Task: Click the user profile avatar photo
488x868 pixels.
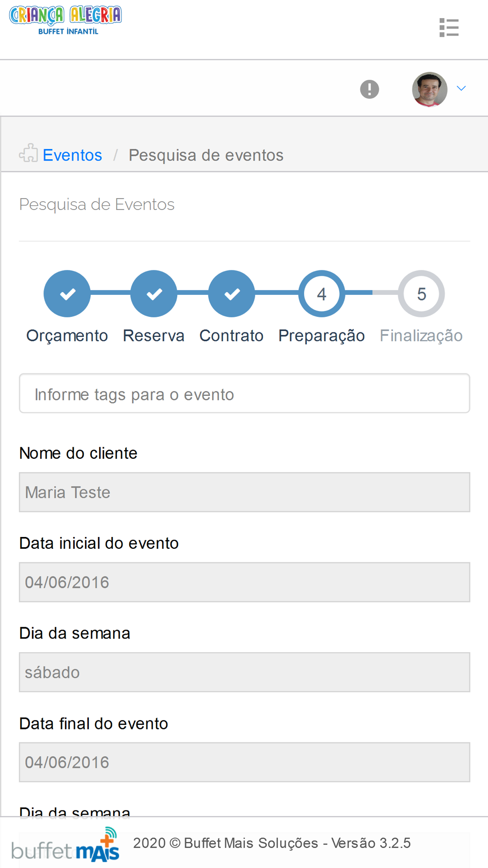Action: click(x=429, y=89)
